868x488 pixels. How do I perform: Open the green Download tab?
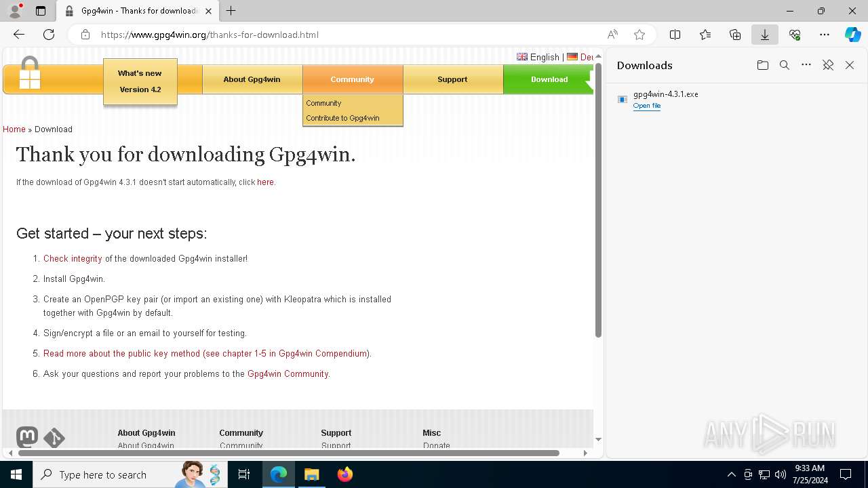[x=549, y=79]
